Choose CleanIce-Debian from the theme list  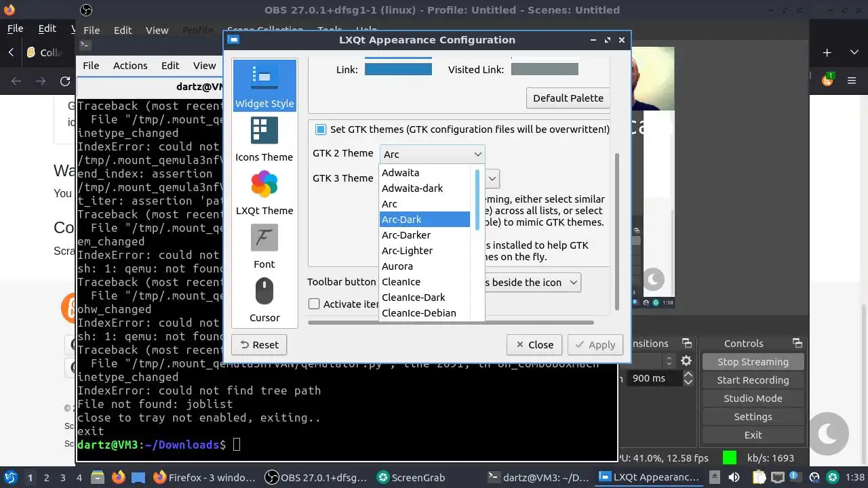425,313
